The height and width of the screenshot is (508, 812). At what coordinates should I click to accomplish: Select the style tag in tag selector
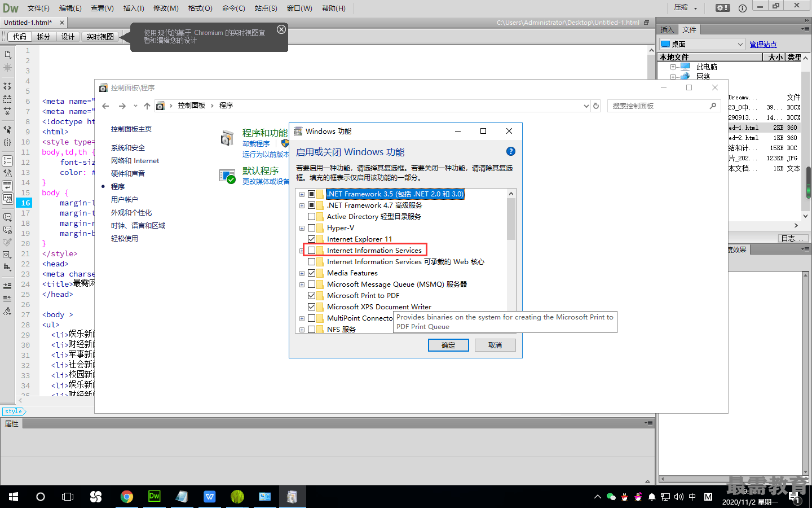click(x=13, y=411)
